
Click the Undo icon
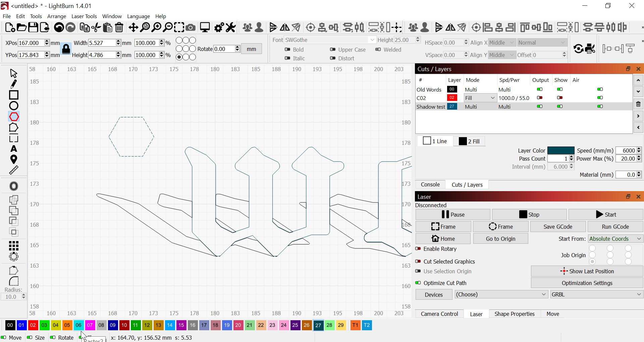coord(59,27)
